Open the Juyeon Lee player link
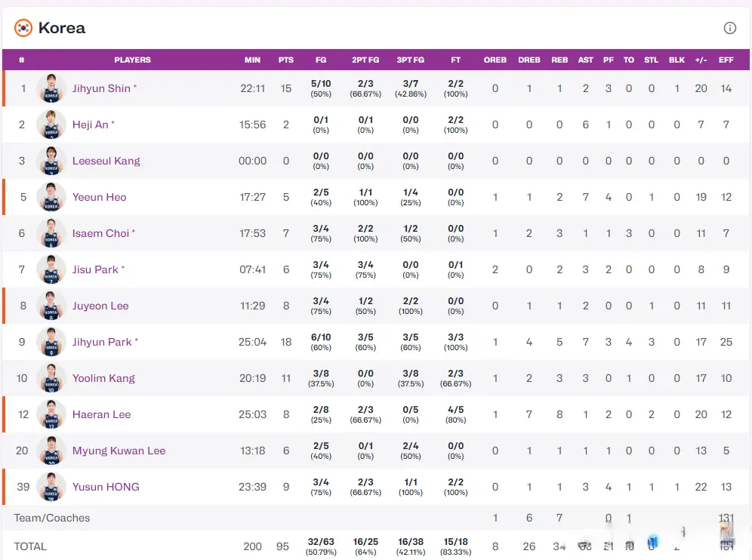This screenshot has width=752, height=560. click(x=100, y=306)
